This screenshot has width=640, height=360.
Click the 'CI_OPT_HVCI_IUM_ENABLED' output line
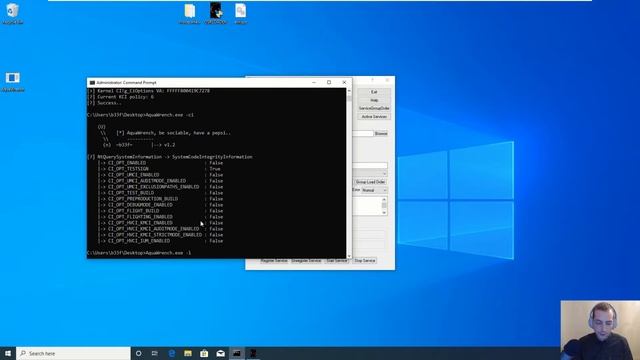(160, 241)
